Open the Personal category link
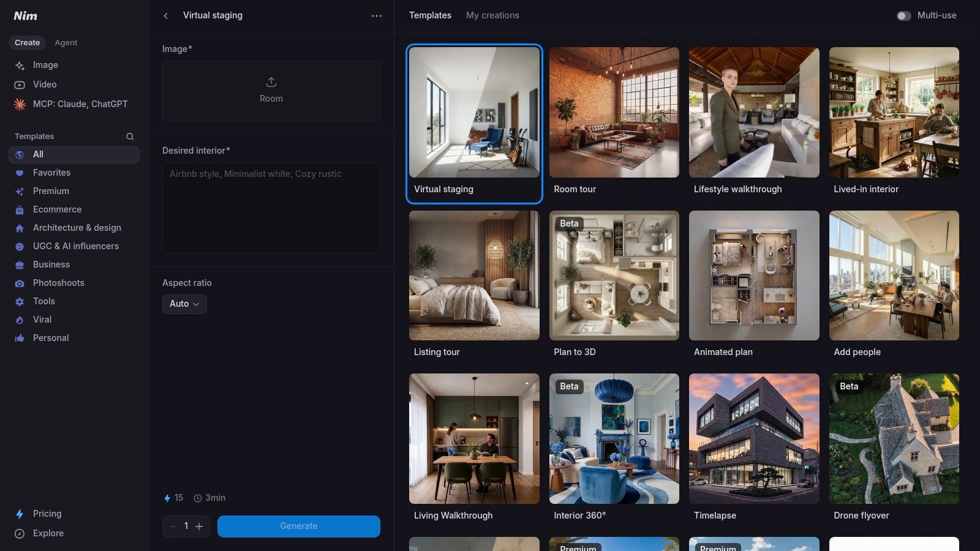This screenshot has height=551, width=980. point(74,339)
